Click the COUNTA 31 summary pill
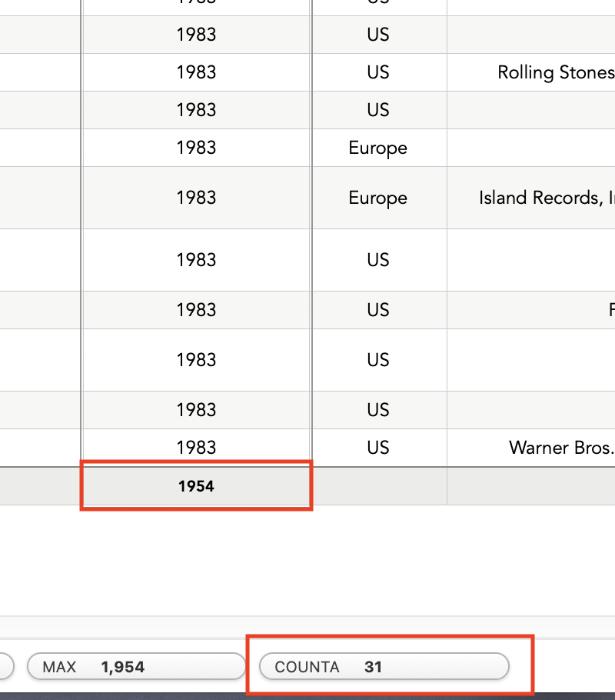This screenshot has width=615, height=700. point(384,667)
